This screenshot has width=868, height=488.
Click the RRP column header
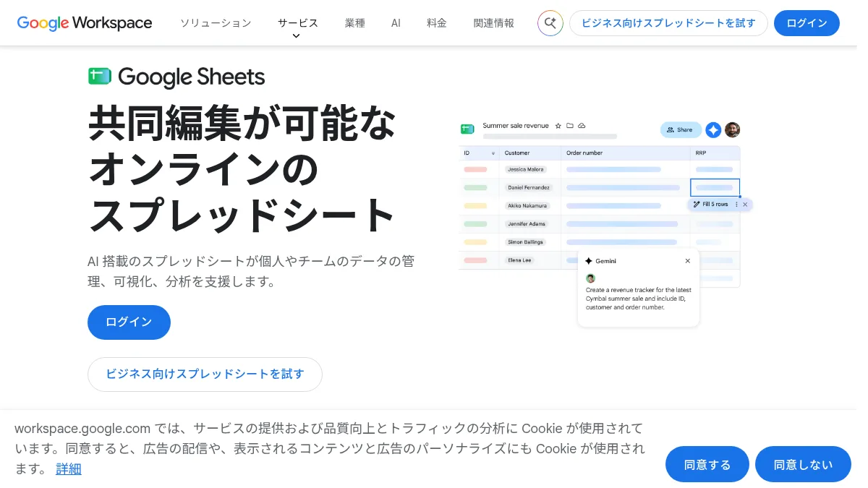[701, 153]
